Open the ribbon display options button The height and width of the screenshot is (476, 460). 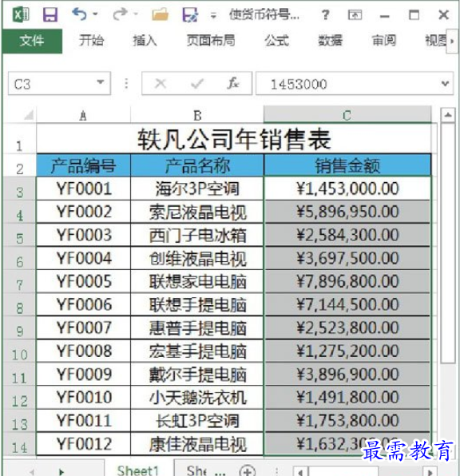[x=355, y=14]
